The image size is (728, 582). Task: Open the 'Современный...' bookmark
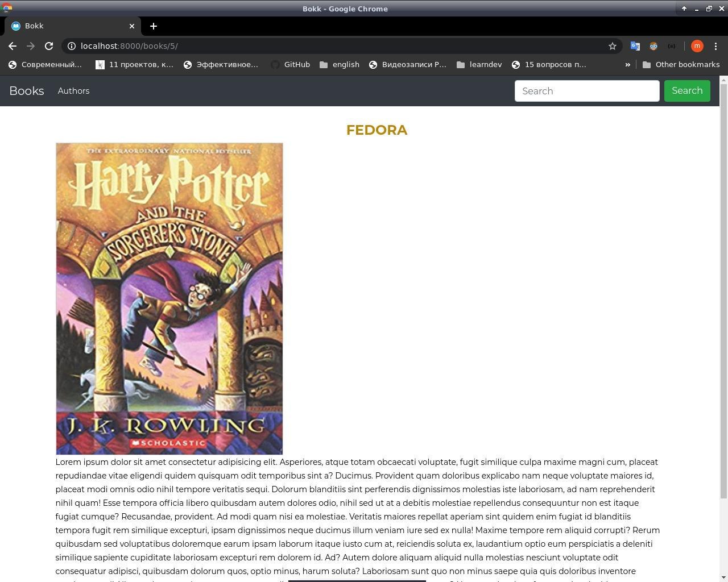click(x=45, y=64)
